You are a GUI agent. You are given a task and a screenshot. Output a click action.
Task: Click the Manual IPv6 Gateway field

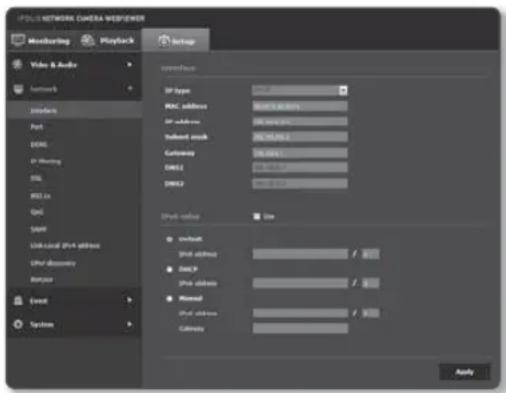[300, 328]
